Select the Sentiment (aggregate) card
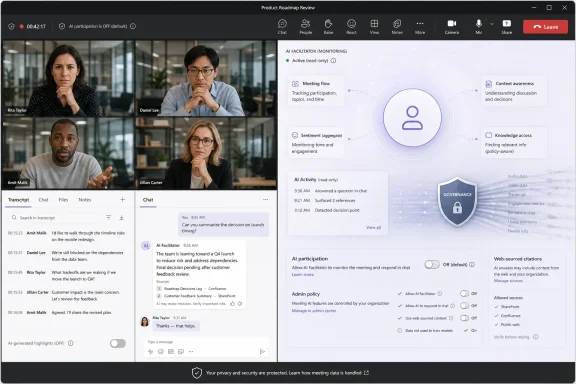Viewport: 576px width, 384px height. pos(316,143)
